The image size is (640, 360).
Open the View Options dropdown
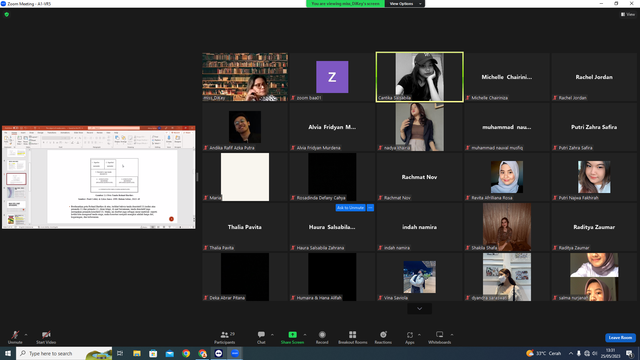click(x=404, y=4)
